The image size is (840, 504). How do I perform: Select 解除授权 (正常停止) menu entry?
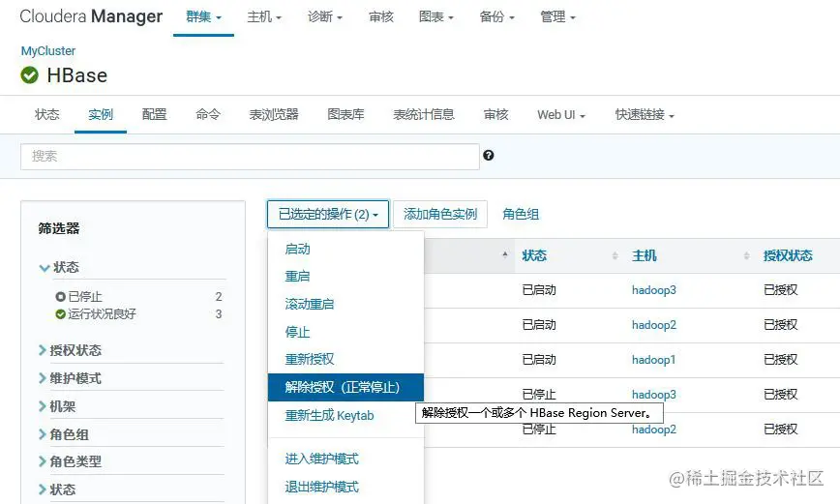345,387
